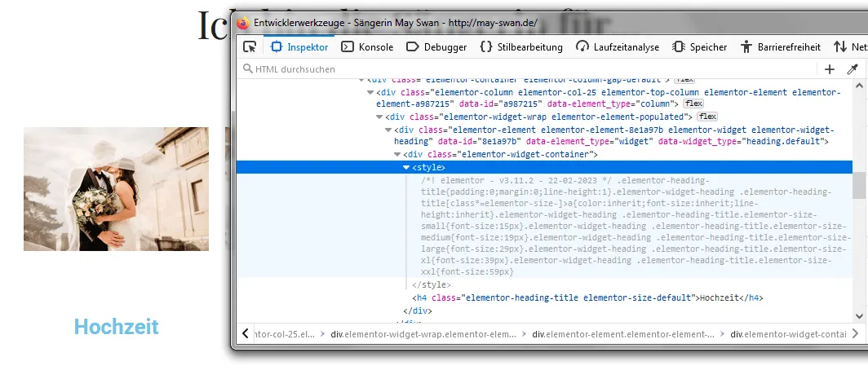Select div.elementor-element breadcrumb
The width and height of the screenshot is (868, 370).
tap(623, 334)
